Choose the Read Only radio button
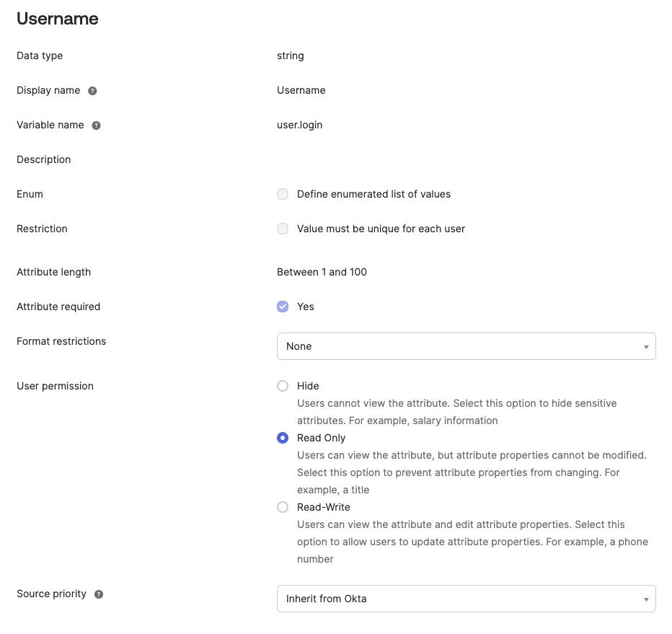The height and width of the screenshot is (634, 672). (x=283, y=438)
